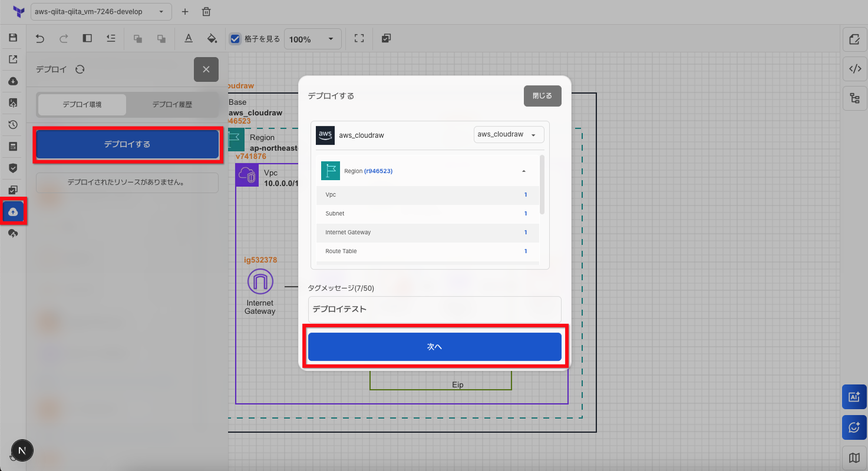The image size is (868, 471).
Task: Click the Region flag icon in dialog
Action: coord(331,171)
